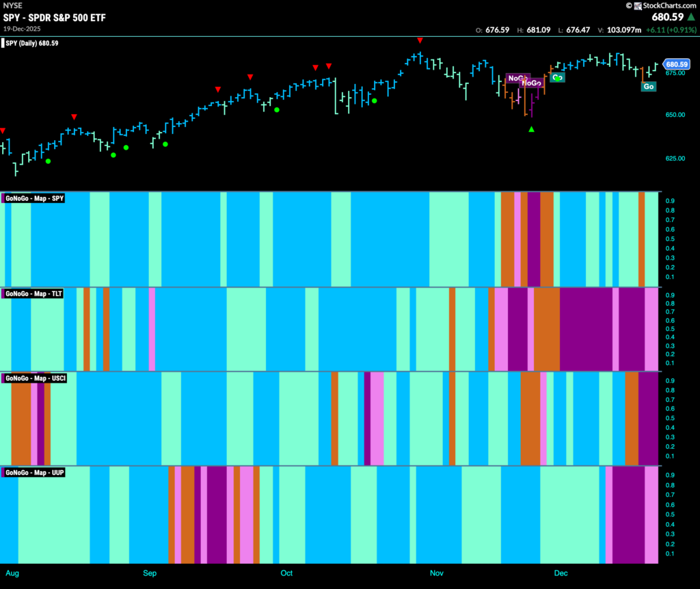The image size is (700, 589).
Task: Click the StockCharts.com logo icon
Action: (x=638, y=5)
